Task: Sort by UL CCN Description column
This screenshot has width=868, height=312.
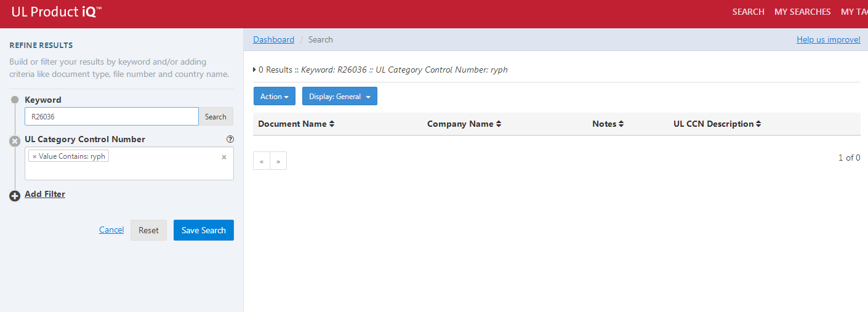Action: 717,124
